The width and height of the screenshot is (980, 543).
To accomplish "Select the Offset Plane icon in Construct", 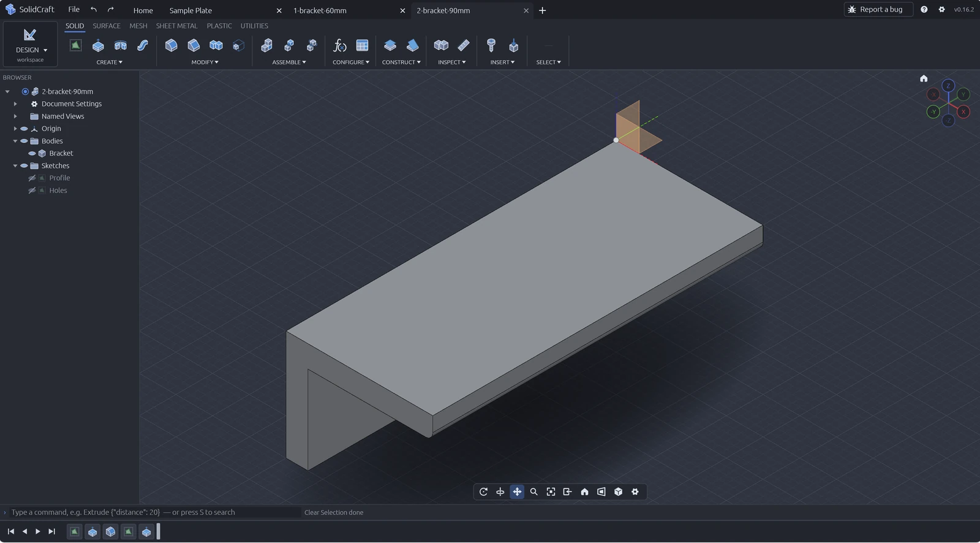I will [390, 45].
